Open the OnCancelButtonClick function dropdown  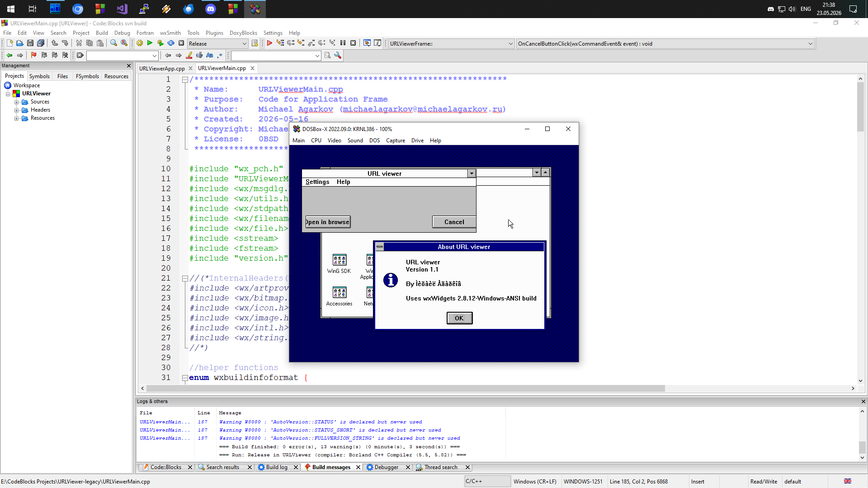coord(665,43)
